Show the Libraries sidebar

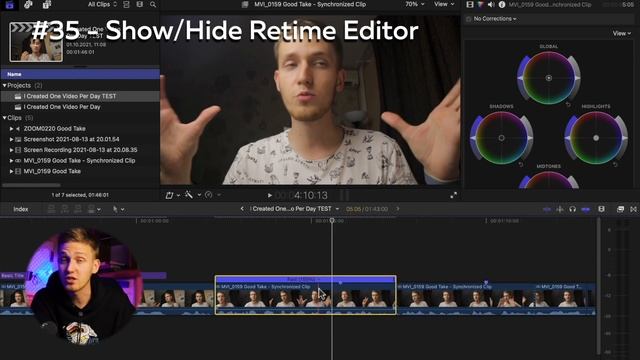tap(9, 4)
